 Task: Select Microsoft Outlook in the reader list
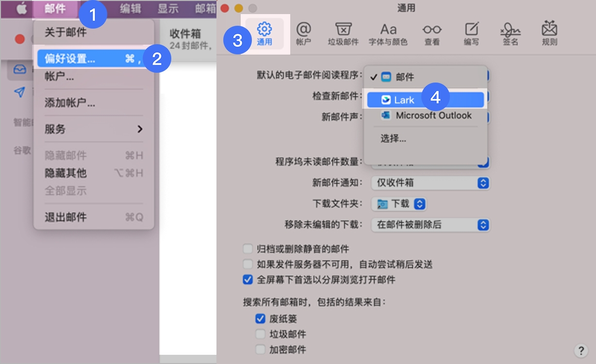(x=425, y=116)
